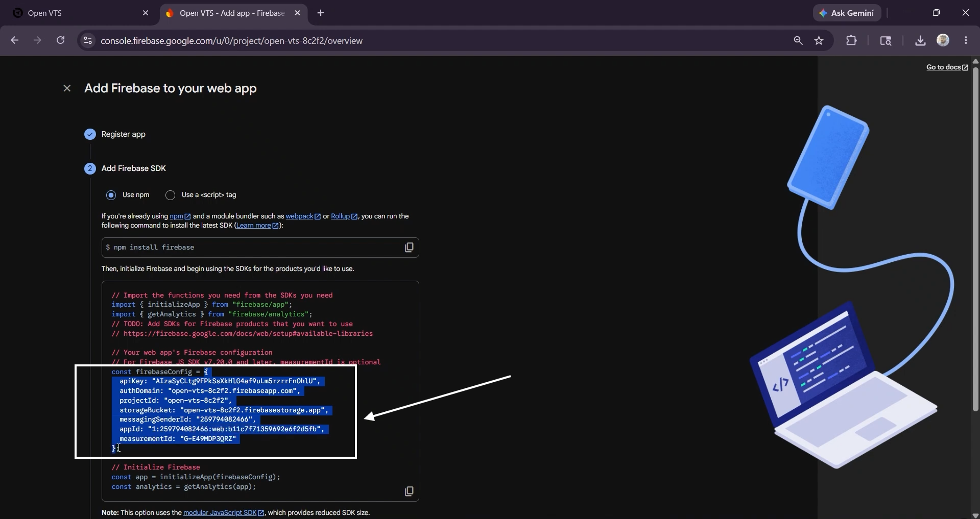The height and width of the screenshot is (519, 980).
Task: Copy the npm install firebase command
Action: pos(409,248)
